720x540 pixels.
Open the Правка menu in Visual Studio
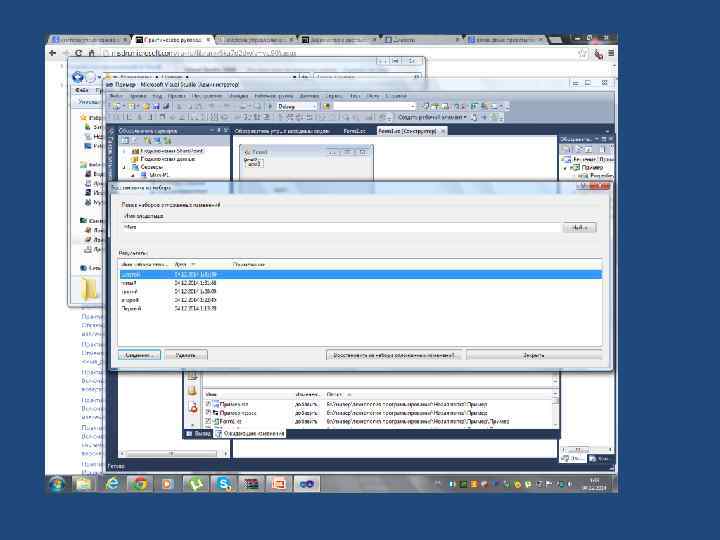[138, 96]
